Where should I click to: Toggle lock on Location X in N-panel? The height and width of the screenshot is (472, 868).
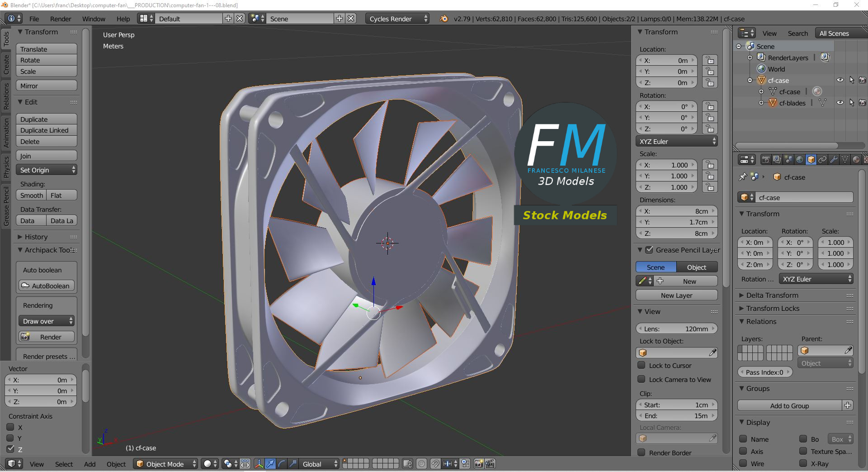710,60
